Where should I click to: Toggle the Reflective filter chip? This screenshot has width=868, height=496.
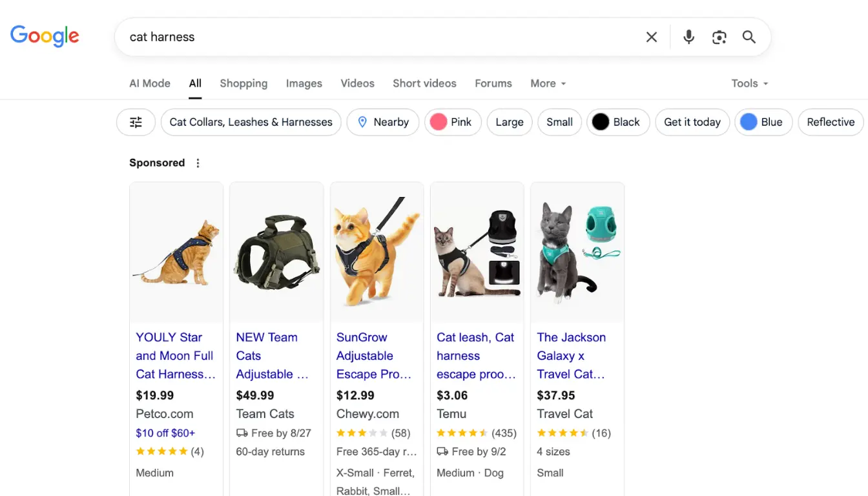point(831,122)
